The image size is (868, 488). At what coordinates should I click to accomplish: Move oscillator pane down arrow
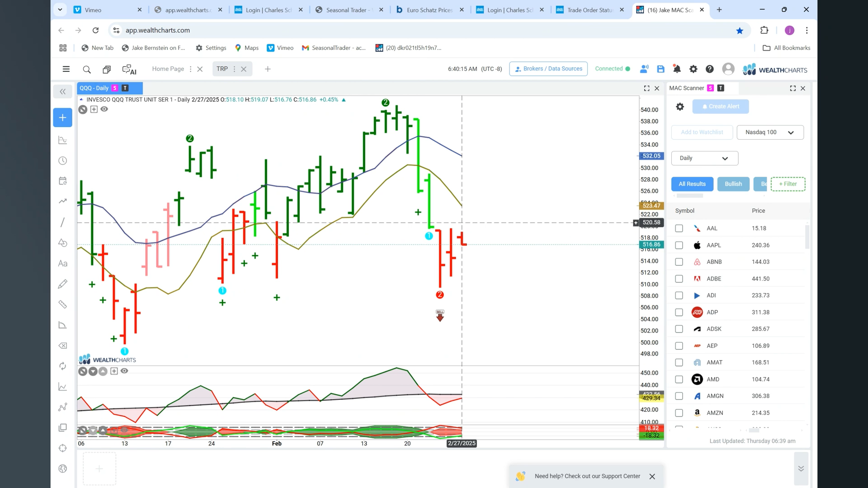point(93,371)
